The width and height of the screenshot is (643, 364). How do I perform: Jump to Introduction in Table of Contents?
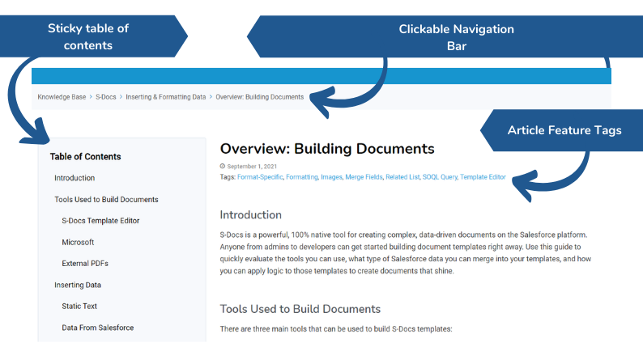pos(75,178)
